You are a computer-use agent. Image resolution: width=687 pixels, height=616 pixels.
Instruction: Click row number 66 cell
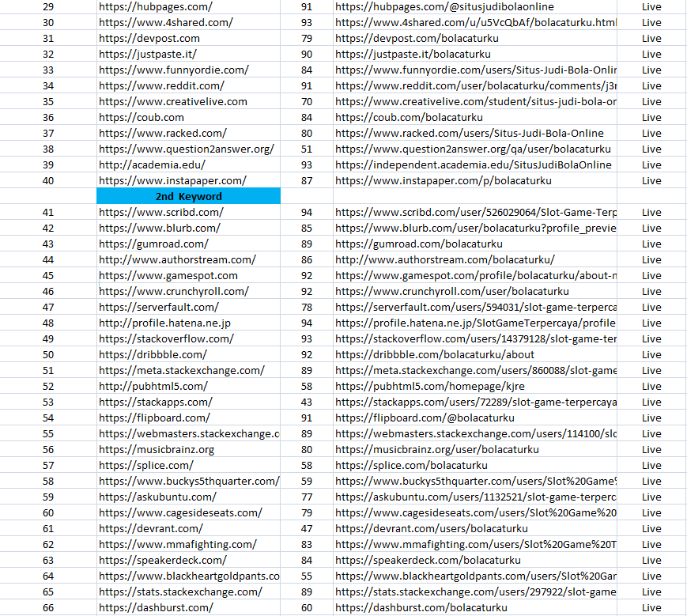pyautogui.click(x=48, y=607)
